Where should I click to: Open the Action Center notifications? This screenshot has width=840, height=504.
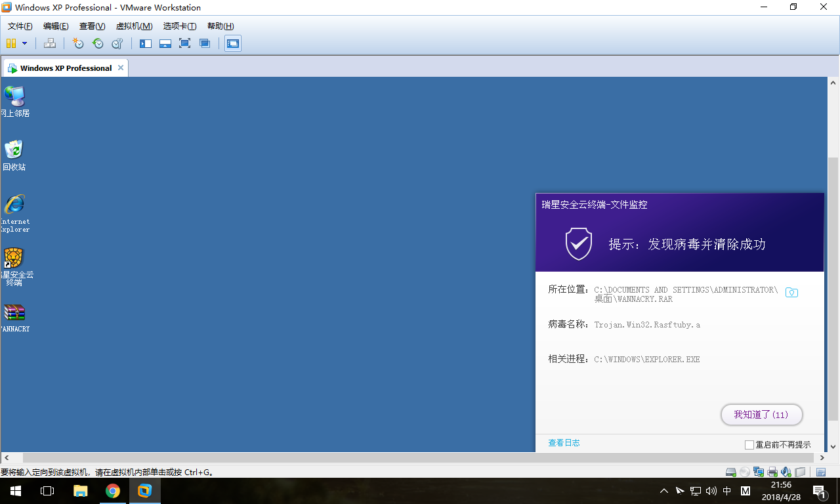coord(820,491)
